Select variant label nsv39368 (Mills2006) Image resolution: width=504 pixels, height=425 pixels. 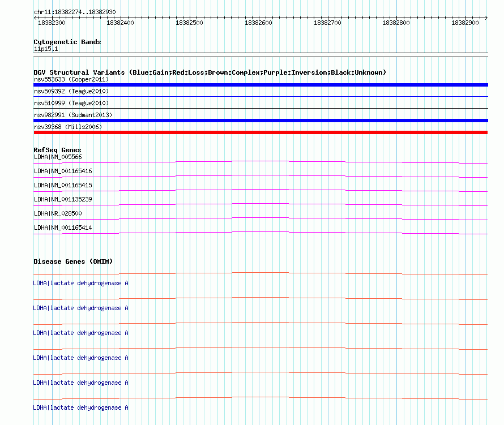(x=68, y=127)
